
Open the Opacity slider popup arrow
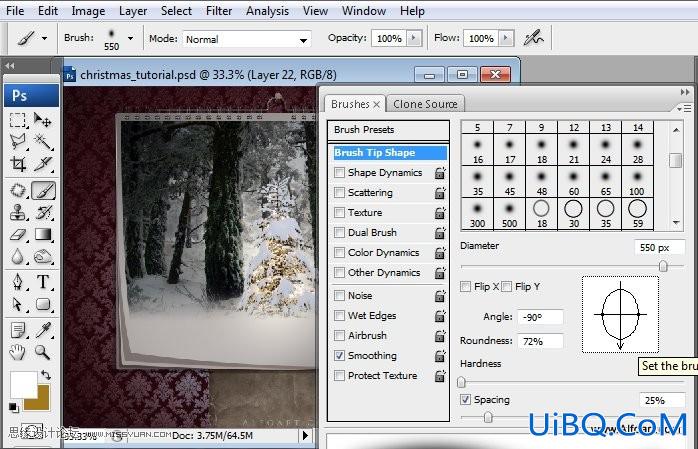coord(414,38)
